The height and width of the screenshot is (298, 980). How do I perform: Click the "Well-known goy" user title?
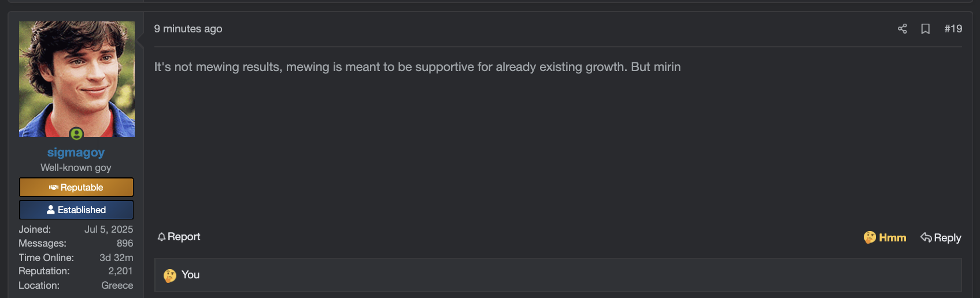pos(76,167)
